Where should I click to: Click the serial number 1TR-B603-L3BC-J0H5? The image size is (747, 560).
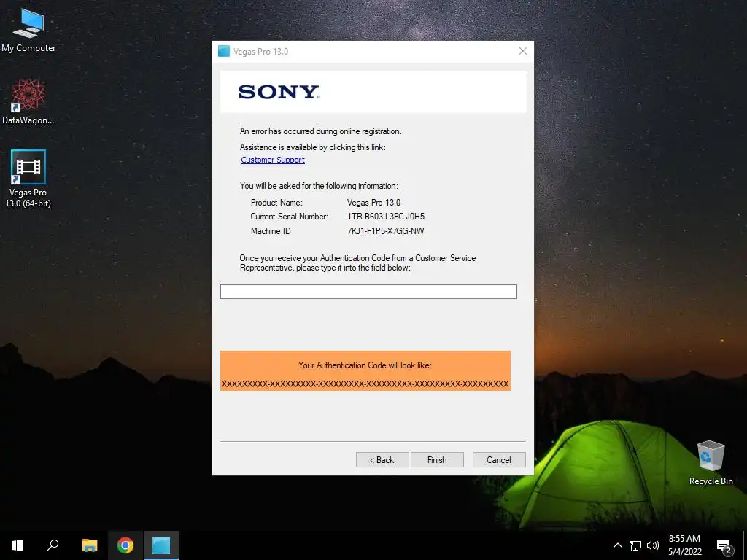(385, 217)
